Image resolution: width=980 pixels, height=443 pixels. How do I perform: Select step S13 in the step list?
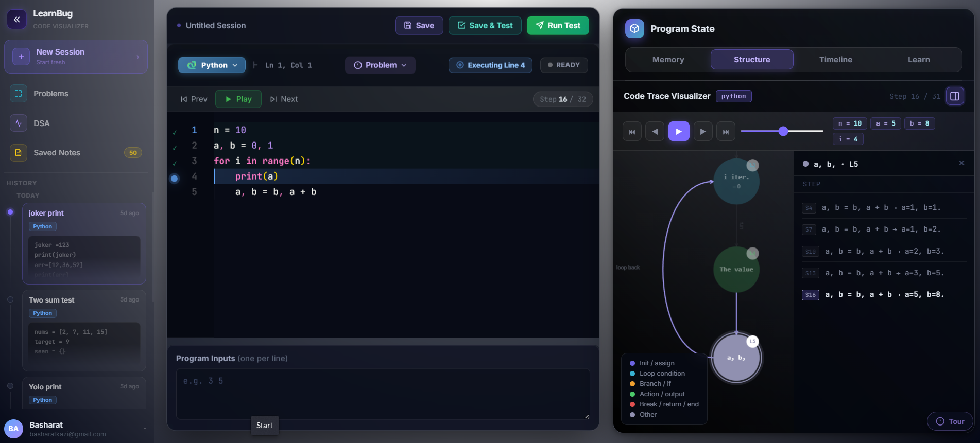point(883,273)
